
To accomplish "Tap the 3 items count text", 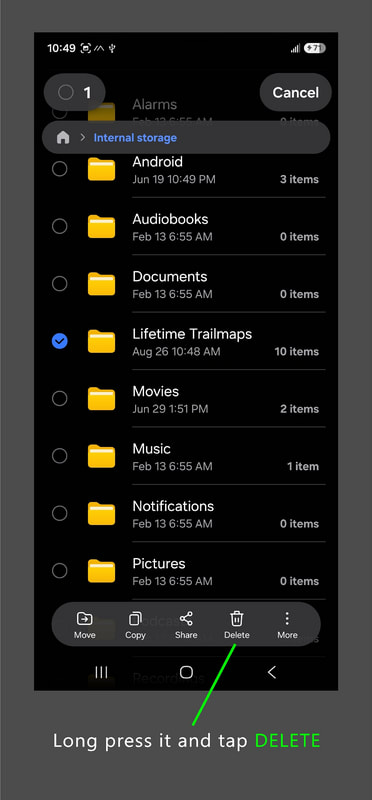I will pyautogui.click(x=299, y=180).
